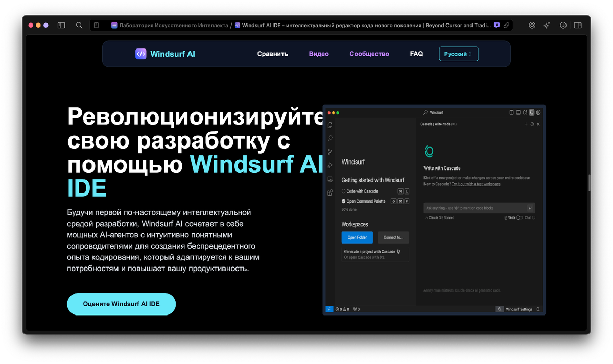Open Source Control icon in IDE activity bar

pos(330,152)
